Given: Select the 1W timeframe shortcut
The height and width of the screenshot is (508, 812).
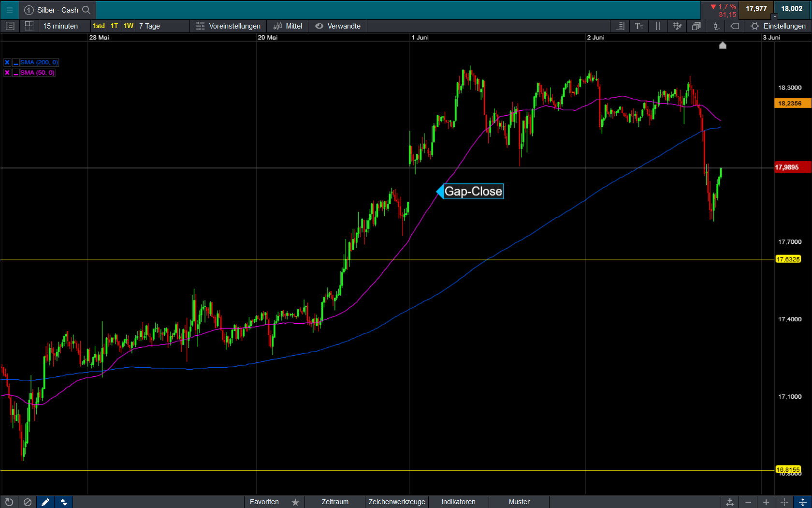Looking at the screenshot, I should point(129,26).
